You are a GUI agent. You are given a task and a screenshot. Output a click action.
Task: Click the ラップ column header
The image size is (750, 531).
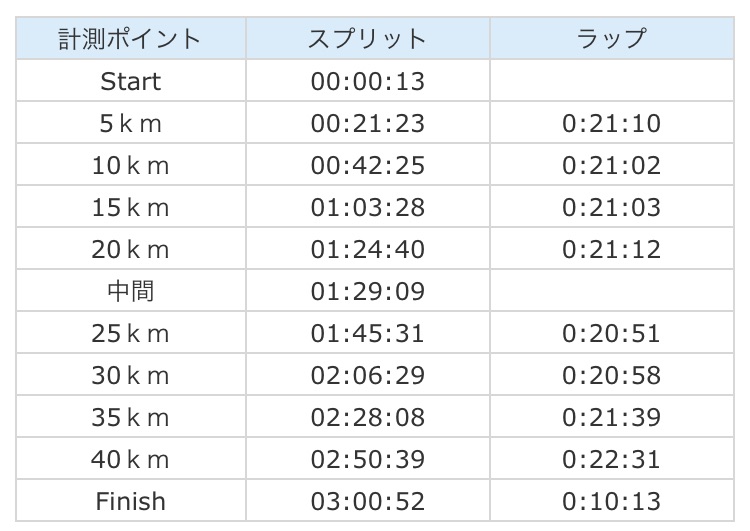(x=611, y=38)
